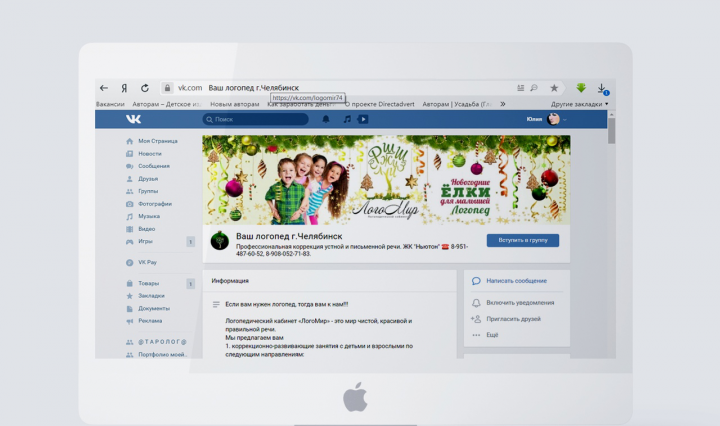
Task: Open О проекте Directadvert bookmark
Action: [379, 104]
